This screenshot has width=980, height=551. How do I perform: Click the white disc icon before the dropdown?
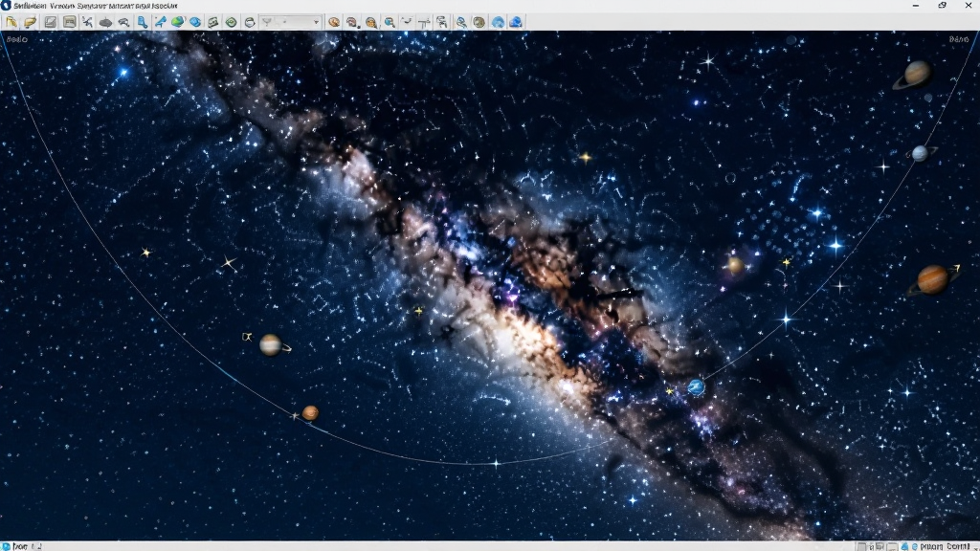[x=250, y=22]
